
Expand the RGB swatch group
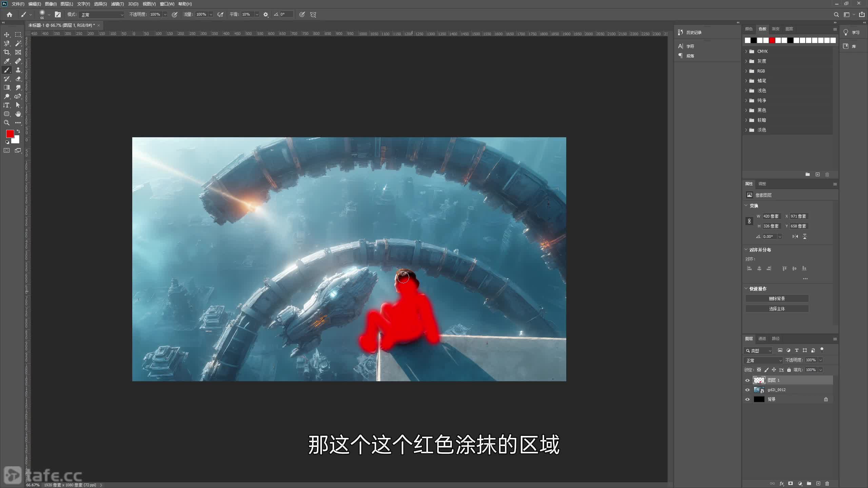pos(746,71)
